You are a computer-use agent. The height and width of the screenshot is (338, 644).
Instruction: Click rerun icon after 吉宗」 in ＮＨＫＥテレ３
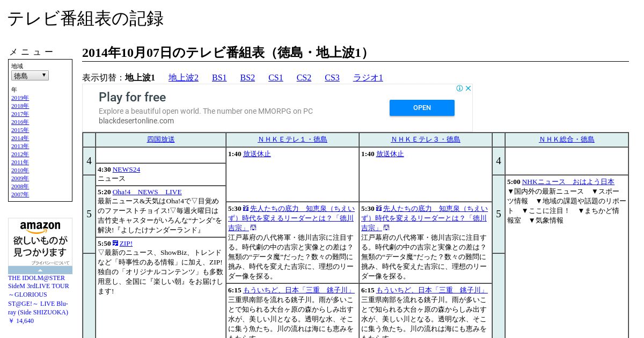pos(386,228)
